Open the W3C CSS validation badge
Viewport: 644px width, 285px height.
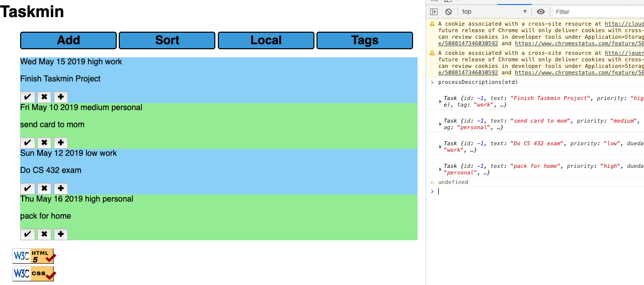tap(34, 273)
